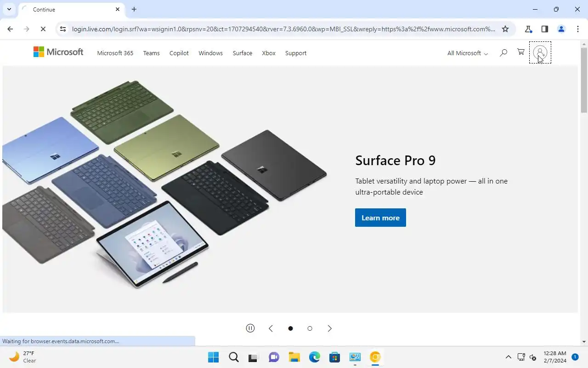The width and height of the screenshot is (588, 368).
Task: Click the address bar URL
Action: tap(283, 29)
